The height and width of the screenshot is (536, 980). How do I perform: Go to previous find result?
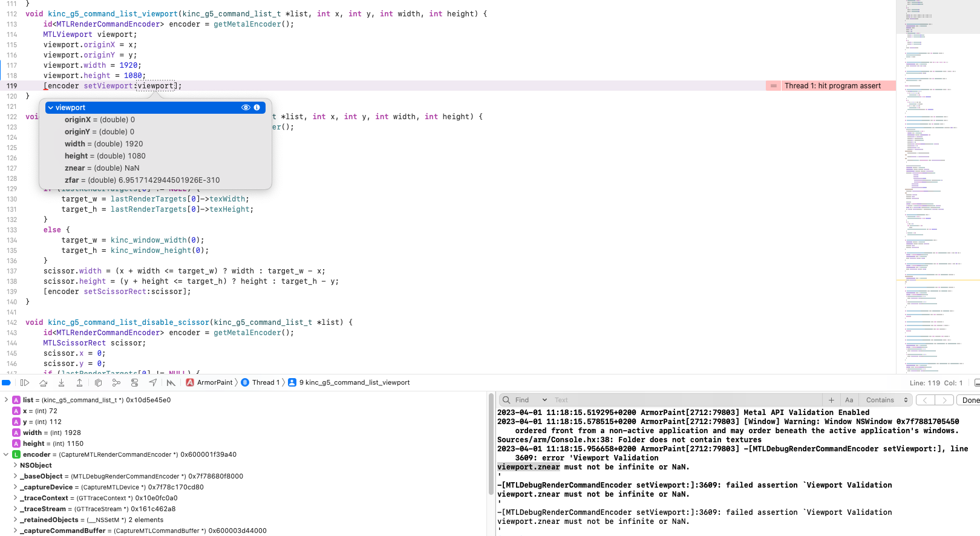pos(926,400)
